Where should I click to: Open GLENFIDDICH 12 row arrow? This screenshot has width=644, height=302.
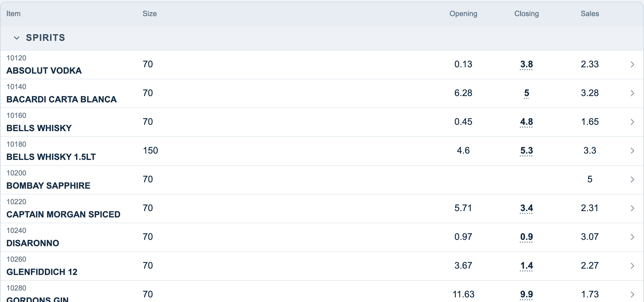tap(632, 266)
